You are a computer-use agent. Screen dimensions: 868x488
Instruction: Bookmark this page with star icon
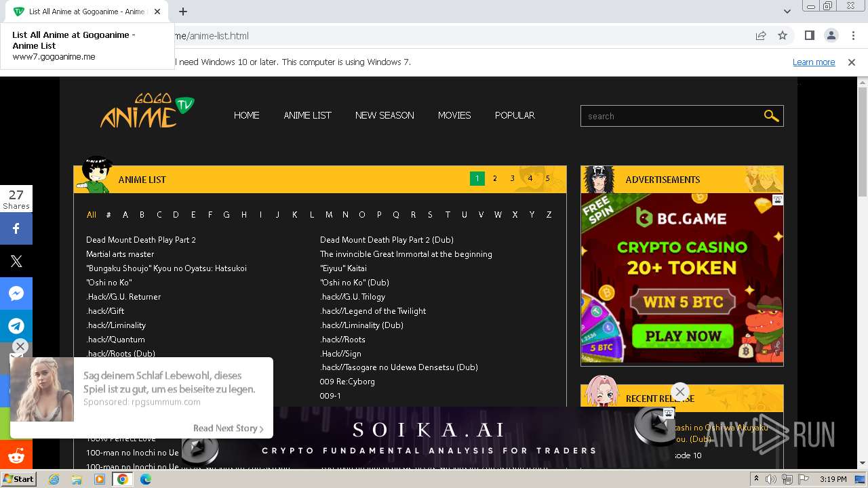[783, 35]
